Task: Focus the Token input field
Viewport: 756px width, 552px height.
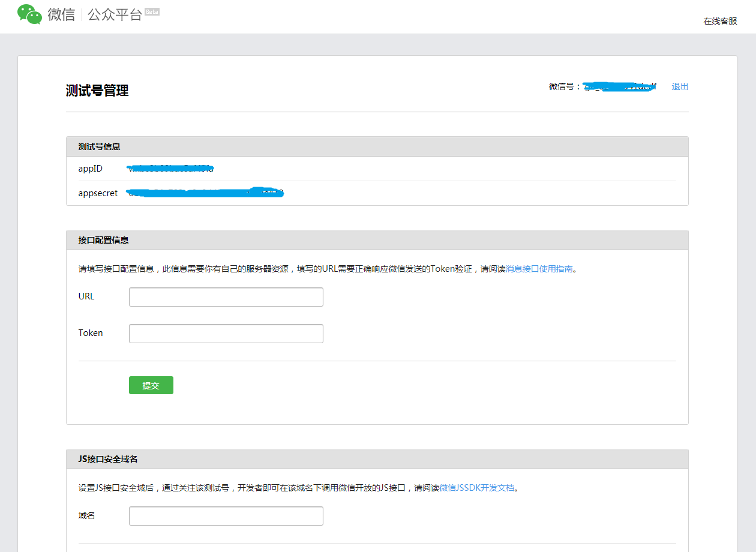Action: pyautogui.click(x=226, y=334)
